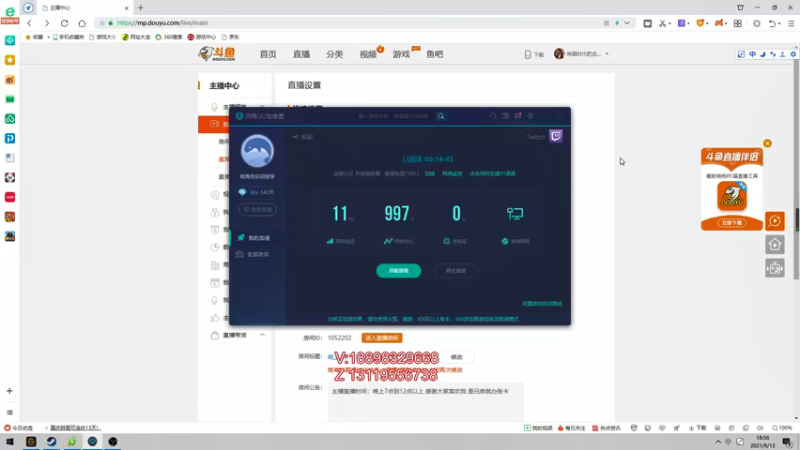This screenshot has width=800, height=450.
Task: Show hidden system tray icons
Action: 718,441
